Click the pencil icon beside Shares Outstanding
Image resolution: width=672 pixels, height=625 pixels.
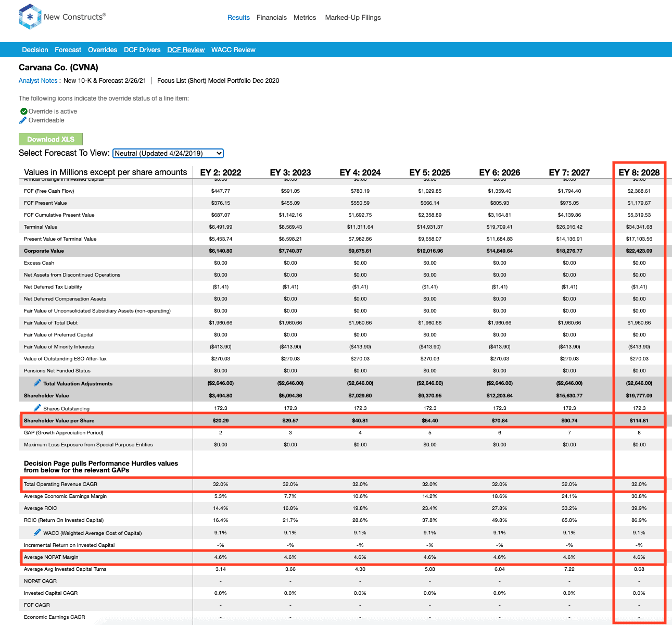pos(37,408)
